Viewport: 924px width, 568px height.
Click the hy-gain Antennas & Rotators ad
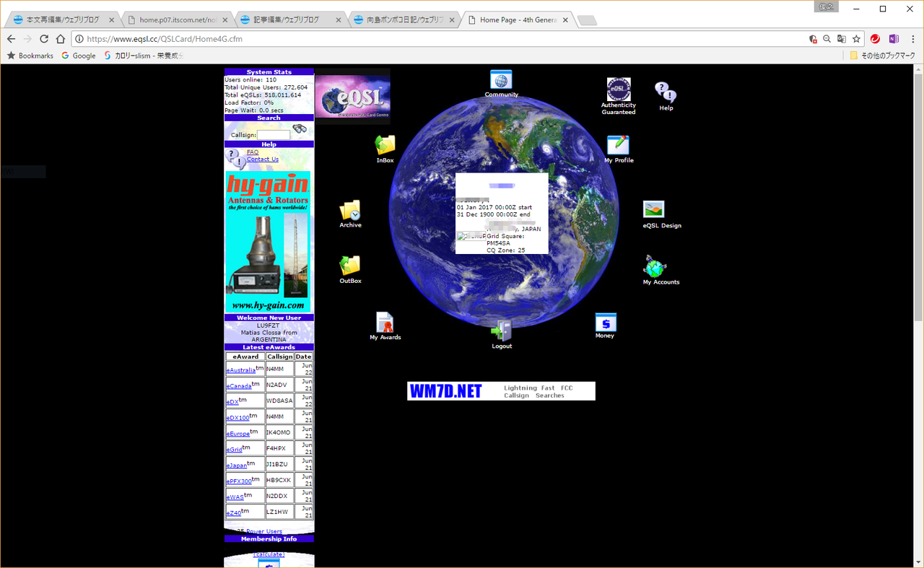tap(268, 242)
